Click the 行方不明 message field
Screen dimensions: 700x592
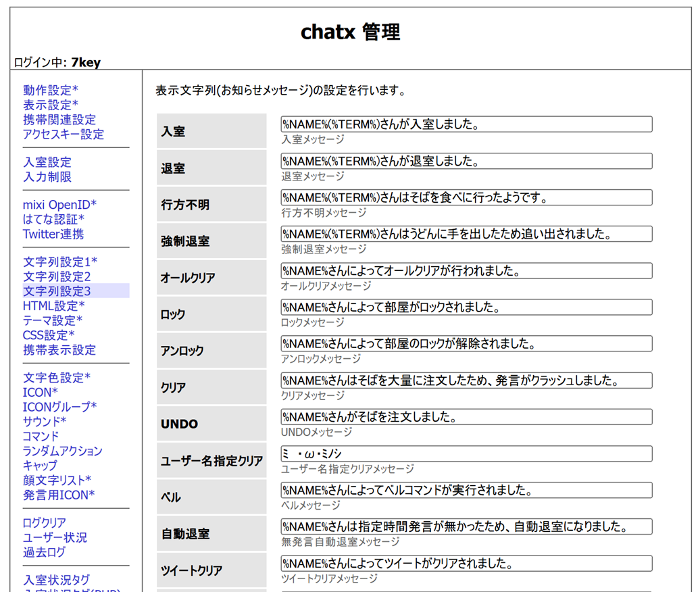coord(466,197)
